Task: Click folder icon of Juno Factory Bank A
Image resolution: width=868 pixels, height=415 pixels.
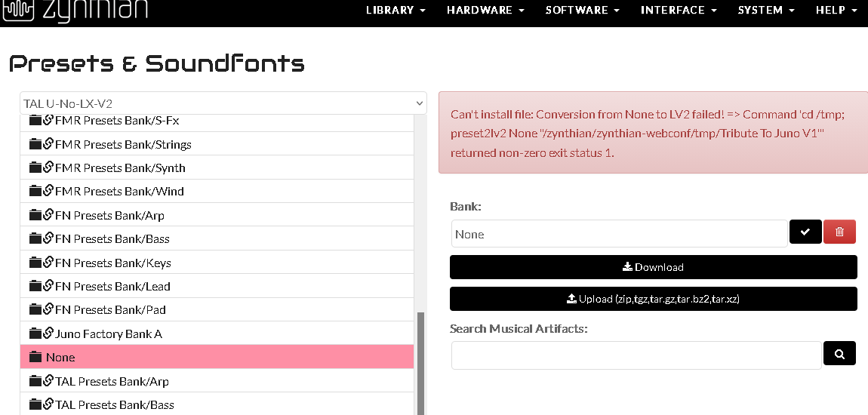Action: click(x=35, y=334)
